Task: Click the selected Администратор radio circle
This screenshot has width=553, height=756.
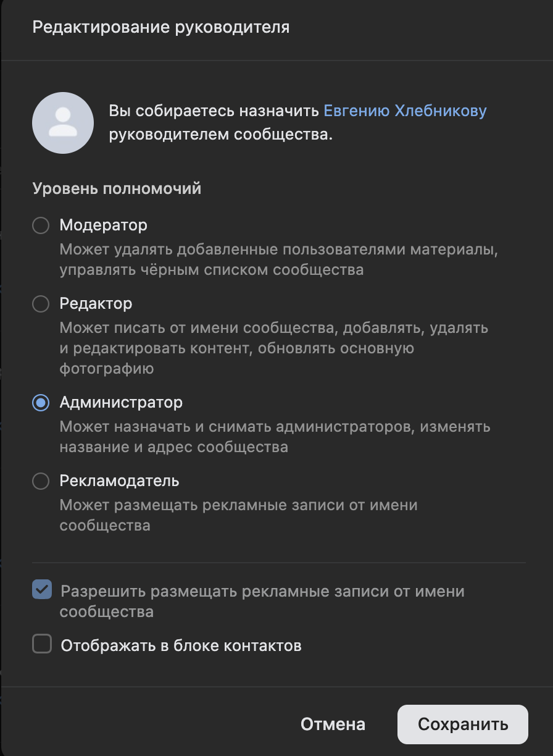Action: pyautogui.click(x=41, y=403)
